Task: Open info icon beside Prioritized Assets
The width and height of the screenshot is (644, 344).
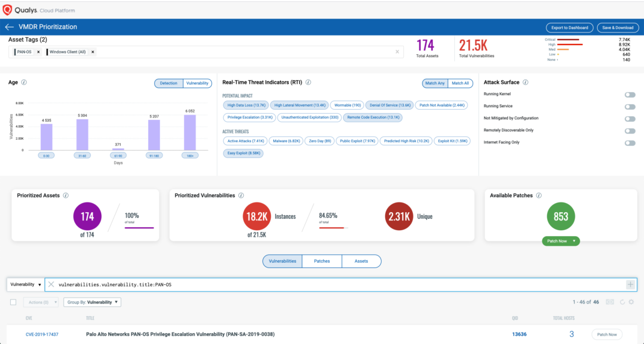Action: [x=66, y=196]
